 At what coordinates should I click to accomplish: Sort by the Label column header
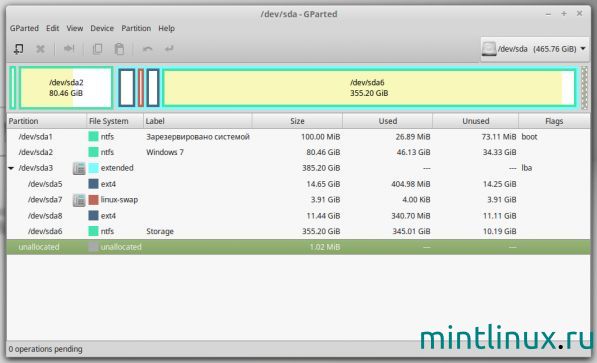(x=198, y=121)
